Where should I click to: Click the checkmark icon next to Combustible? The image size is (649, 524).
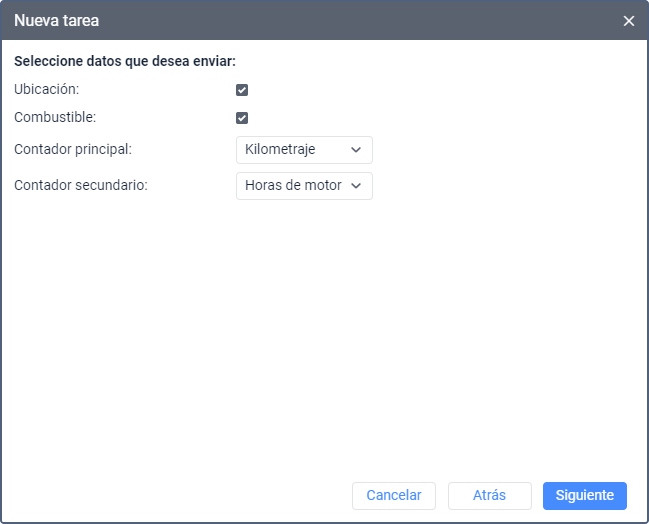click(x=242, y=118)
